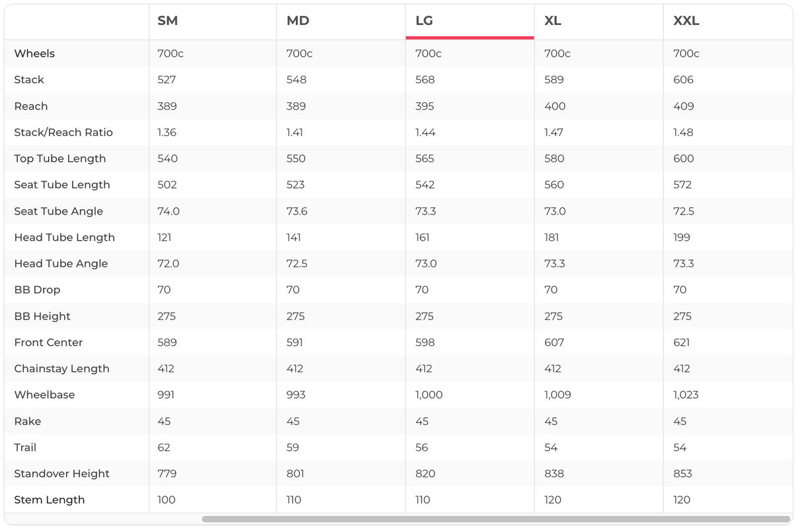This screenshot has width=802, height=532.
Task: Click the Standover Height row label
Action: coord(62,474)
